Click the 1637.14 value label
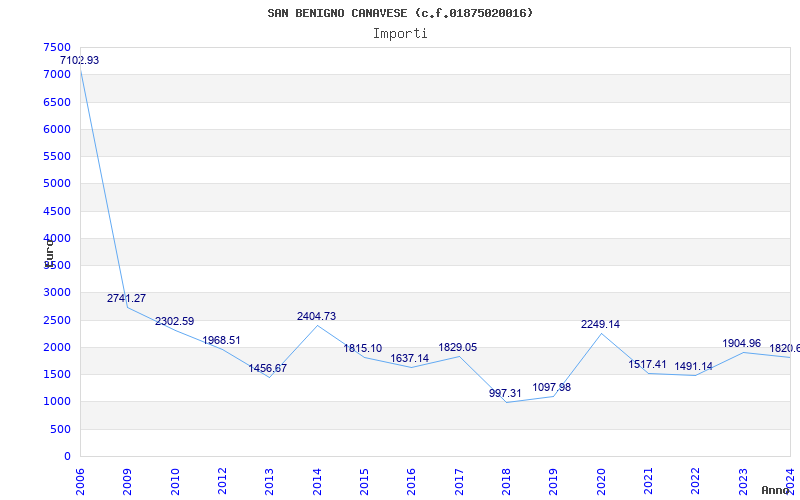 coord(410,359)
